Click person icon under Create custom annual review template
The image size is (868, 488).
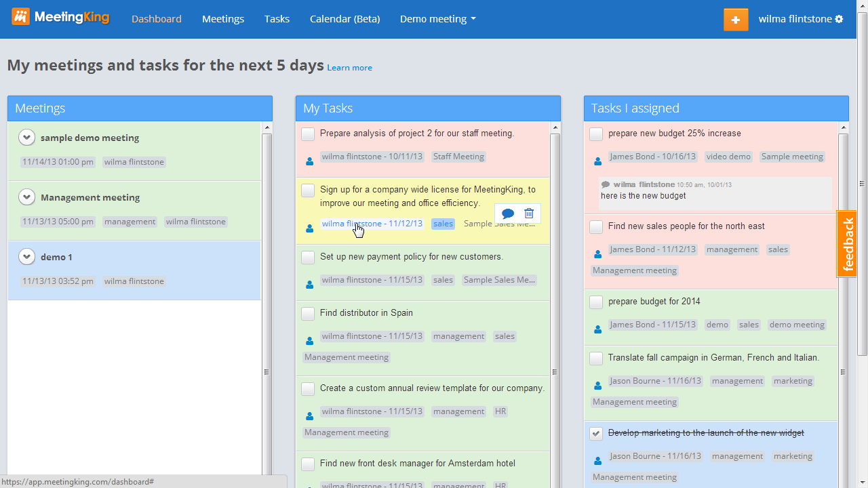tap(310, 416)
